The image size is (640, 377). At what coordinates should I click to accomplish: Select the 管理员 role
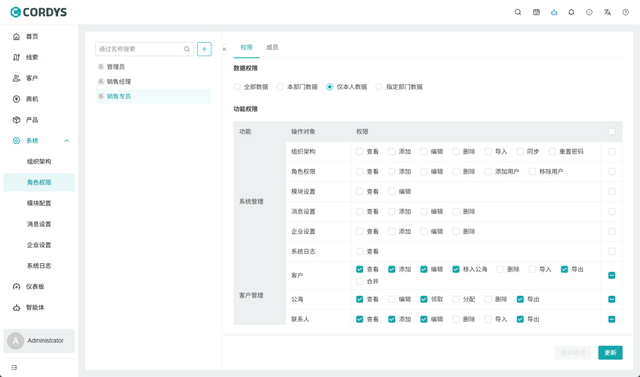153,67
